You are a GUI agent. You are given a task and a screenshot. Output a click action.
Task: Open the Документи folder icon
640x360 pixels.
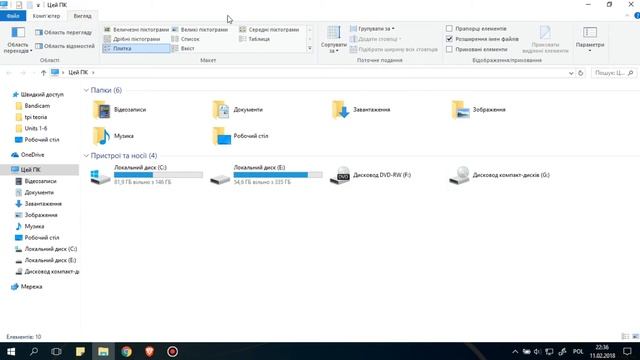221,110
